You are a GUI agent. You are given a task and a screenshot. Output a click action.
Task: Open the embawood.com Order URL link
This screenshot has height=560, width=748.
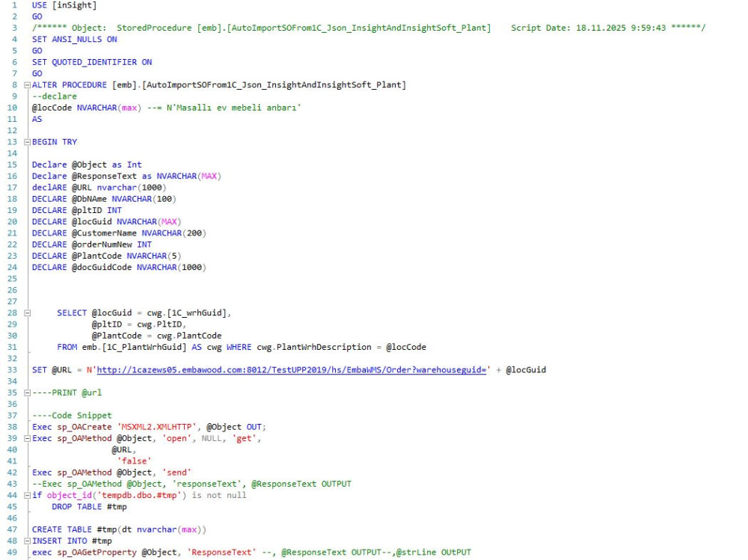coord(292,370)
